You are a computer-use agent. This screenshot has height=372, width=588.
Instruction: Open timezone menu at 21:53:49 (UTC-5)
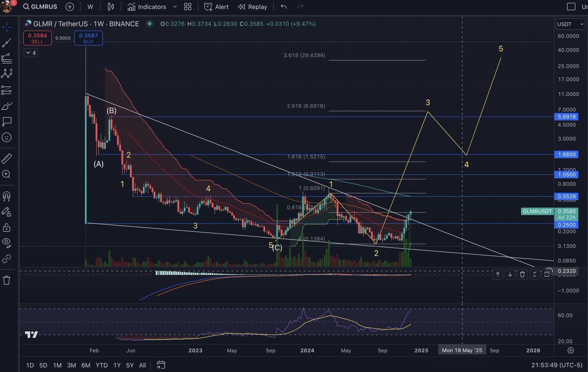tap(557, 365)
